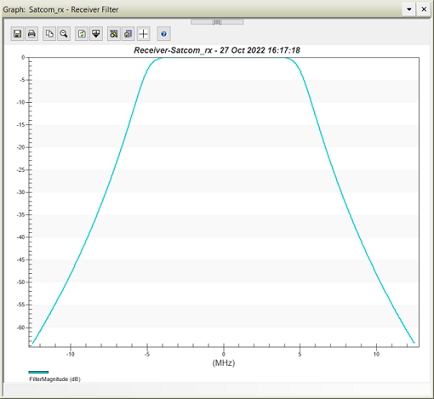Click the window title Graph: Satcom_rx
Screen dimensions: 434x399
pos(61,10)
